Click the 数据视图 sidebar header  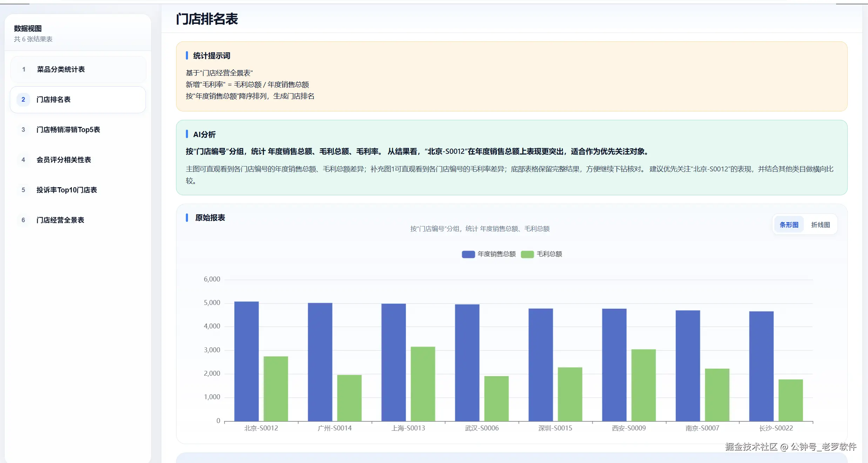point(28,28)
